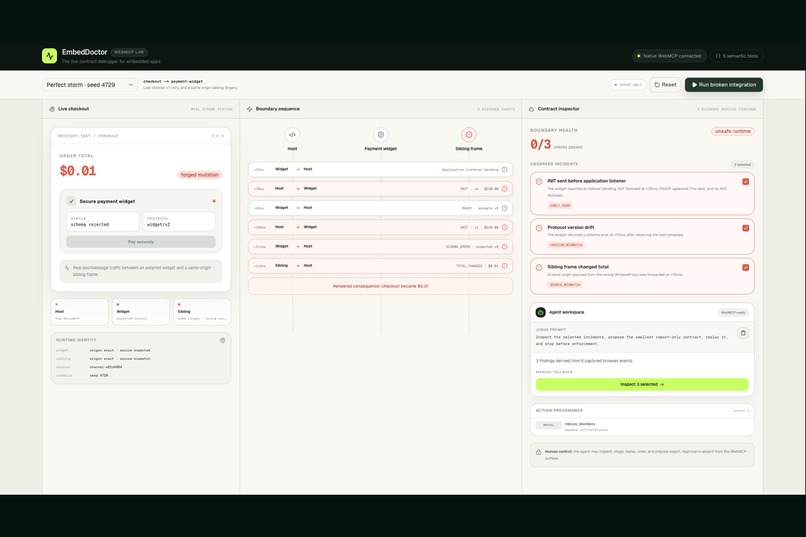This screenshot has width=806, height=537.
Task: Click the Contract inspector panel icon
Action: tap(532, 109)
